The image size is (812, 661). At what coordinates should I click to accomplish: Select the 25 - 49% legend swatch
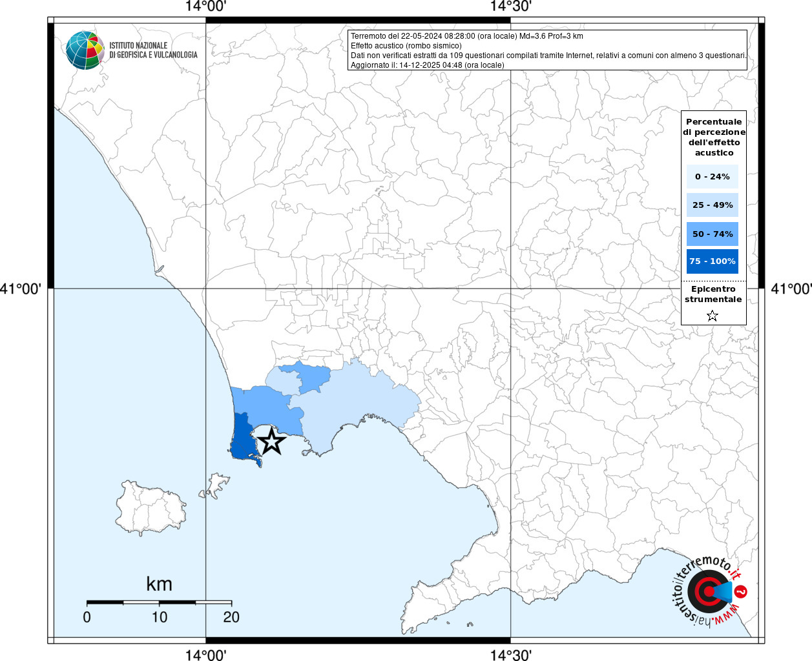pyautogui.click(x=713, y=205)
